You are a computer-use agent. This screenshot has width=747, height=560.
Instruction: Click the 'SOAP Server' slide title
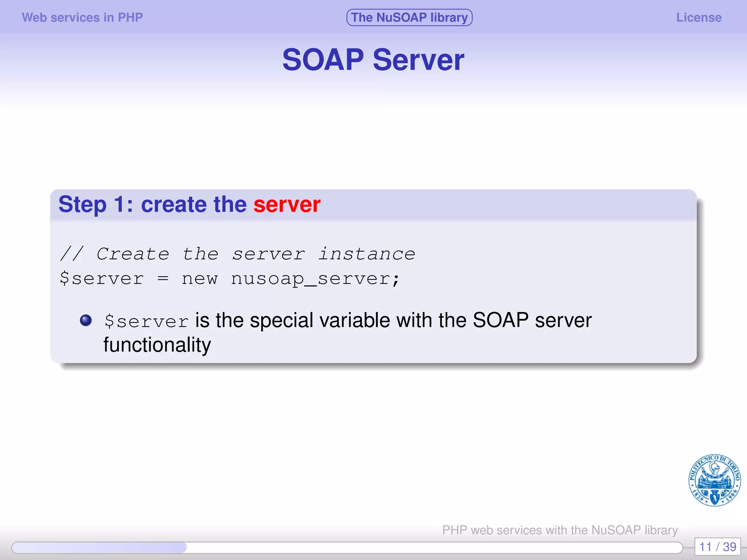(373, 60)
